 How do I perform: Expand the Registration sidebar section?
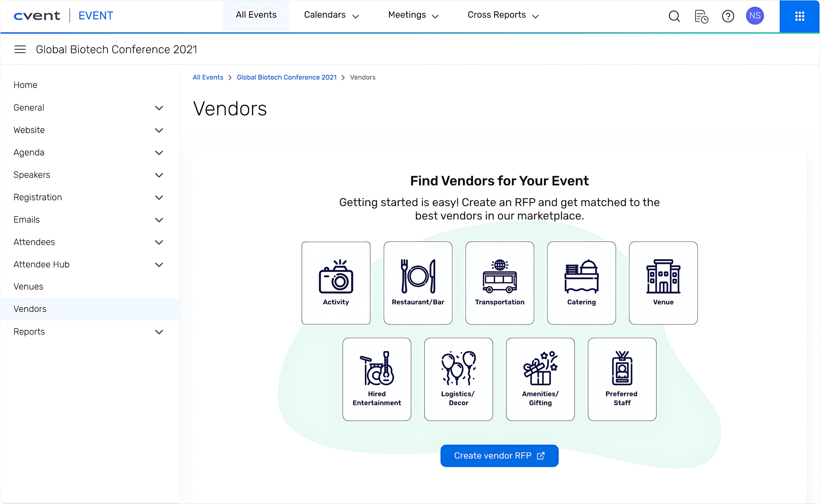click(159, 197)
